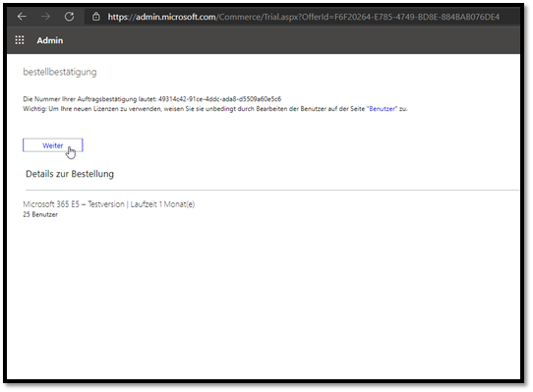This screenshot has width=533, height=392.
Task: Click empty area of dark Admin header bar
Action: [289, 40]
